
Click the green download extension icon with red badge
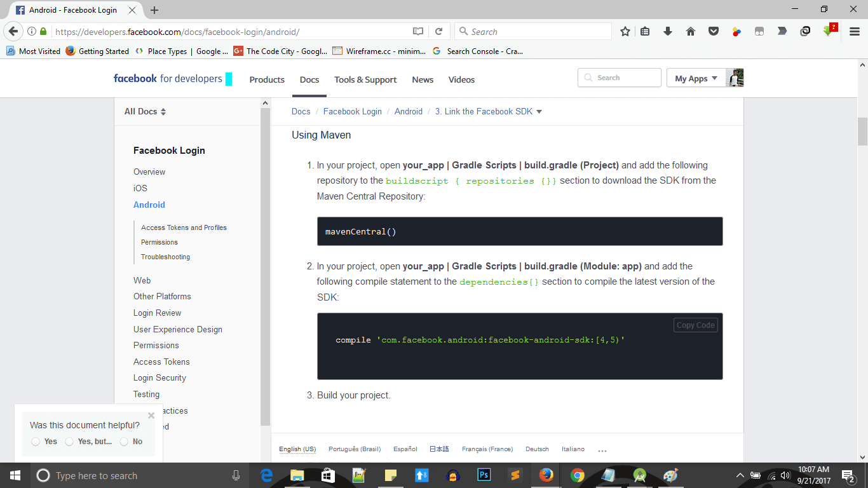[829, 30]
